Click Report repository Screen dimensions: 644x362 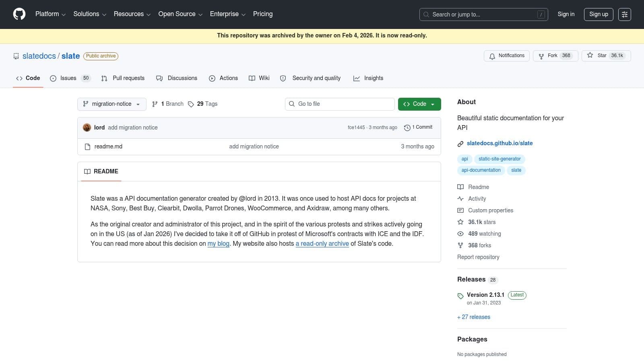click(478, 257)
